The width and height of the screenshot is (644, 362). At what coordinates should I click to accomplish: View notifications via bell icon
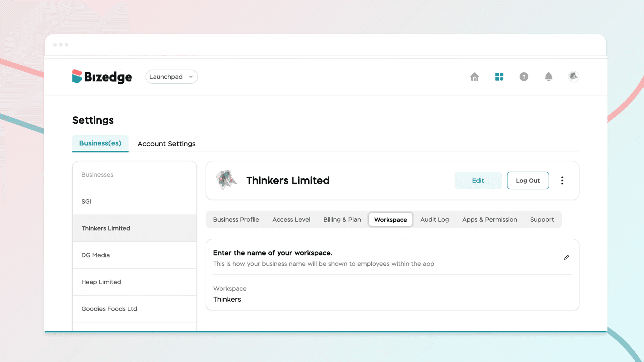[548, 77]
